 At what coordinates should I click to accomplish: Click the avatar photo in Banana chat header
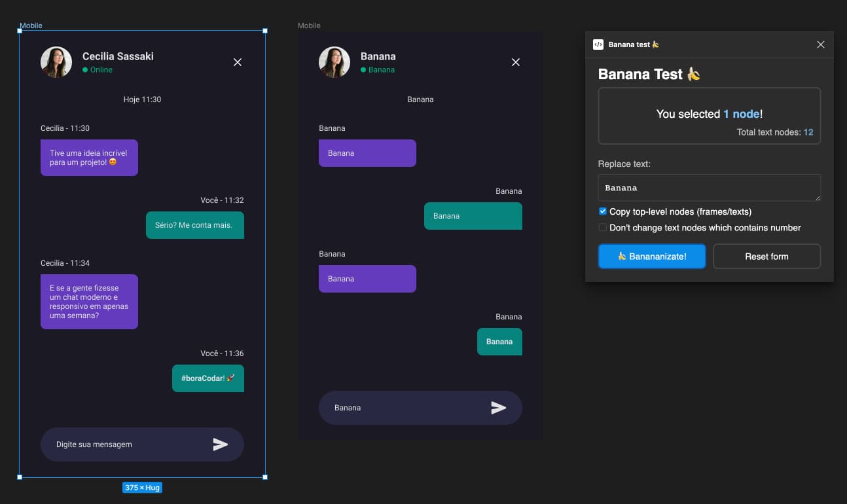click(334, 62)
